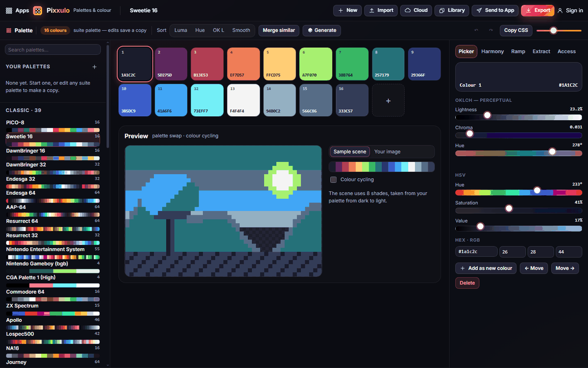Click the Pixxulo logo icon
The height and width of the screenshot is (368, 588).
[x=38, y=10]
